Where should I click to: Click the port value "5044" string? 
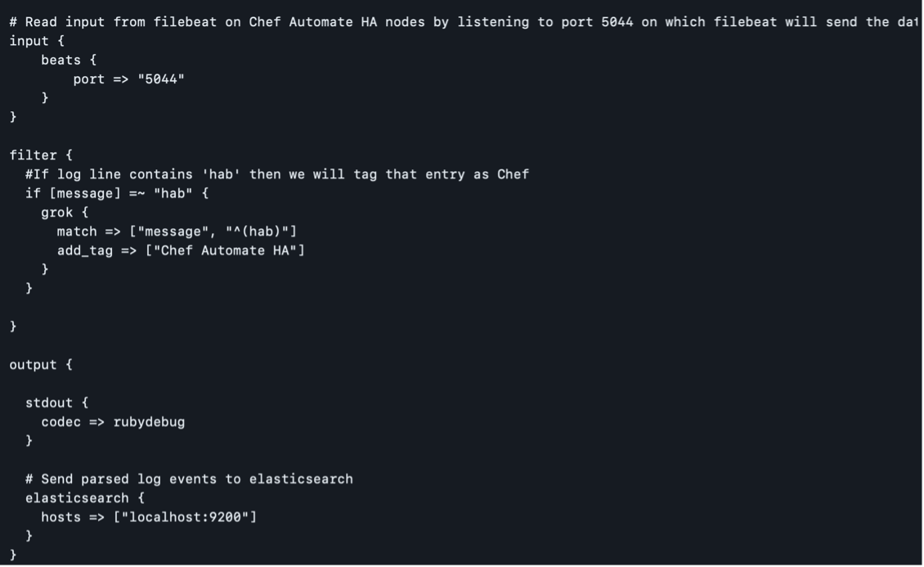coord(161,79)
